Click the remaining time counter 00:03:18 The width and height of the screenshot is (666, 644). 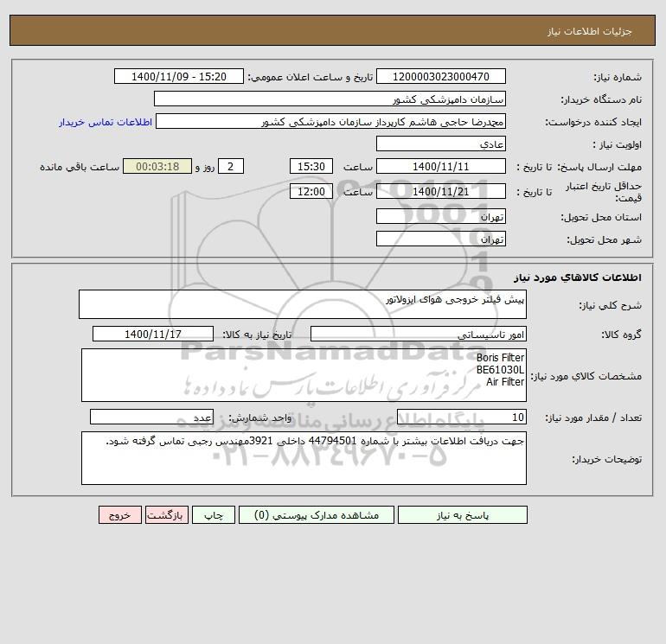pyautogui.click(x=157, y=167)
